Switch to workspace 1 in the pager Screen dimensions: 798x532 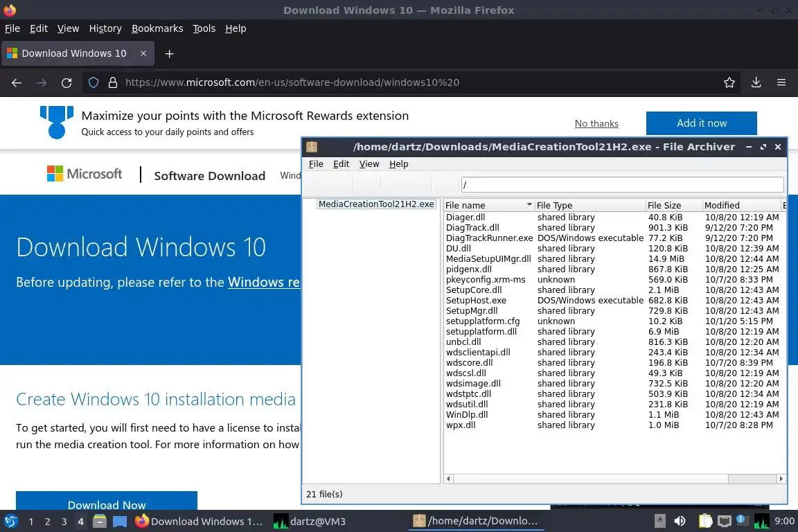coord(31,522)
